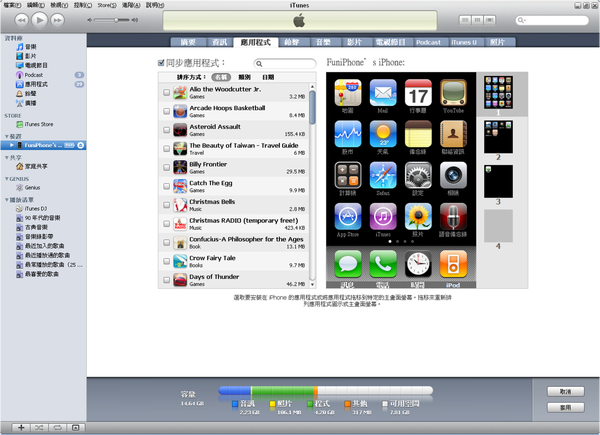Screen dimensions: 600x435
Task: Click the cancel button above apply
Action: point(566,391)
